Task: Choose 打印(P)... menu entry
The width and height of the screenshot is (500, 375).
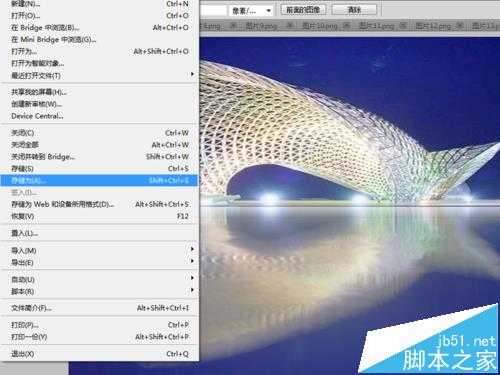Action: (x=99, y=325)
